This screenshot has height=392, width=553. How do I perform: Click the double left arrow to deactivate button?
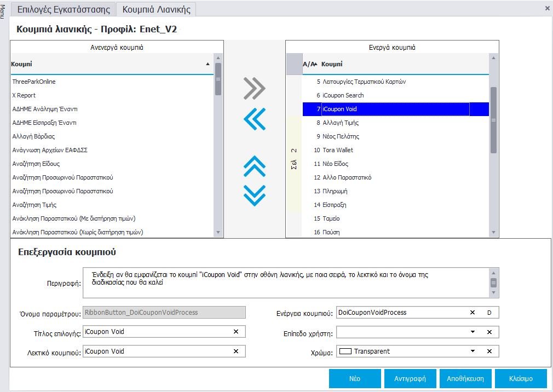255,118
